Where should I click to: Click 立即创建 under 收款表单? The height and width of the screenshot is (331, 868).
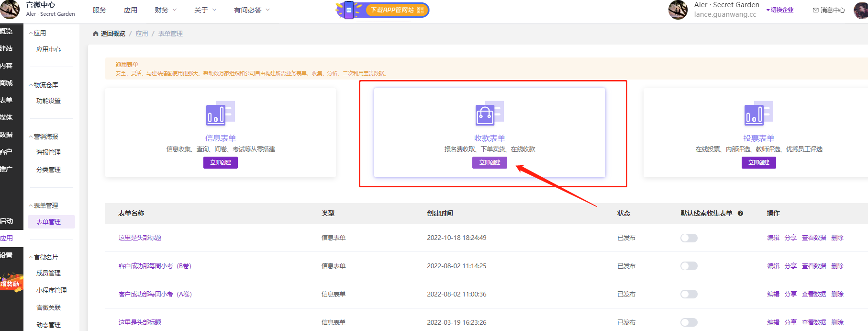pos(490,162)
